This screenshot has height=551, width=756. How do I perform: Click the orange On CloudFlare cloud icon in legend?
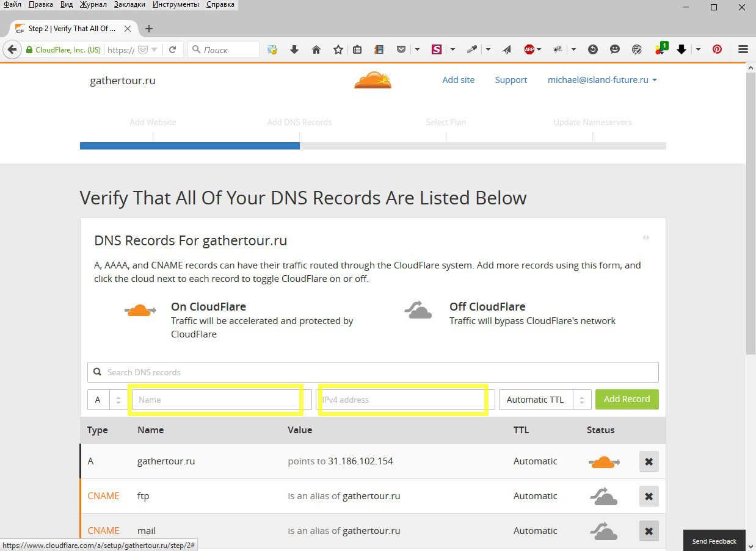click(x=140, y=311)
